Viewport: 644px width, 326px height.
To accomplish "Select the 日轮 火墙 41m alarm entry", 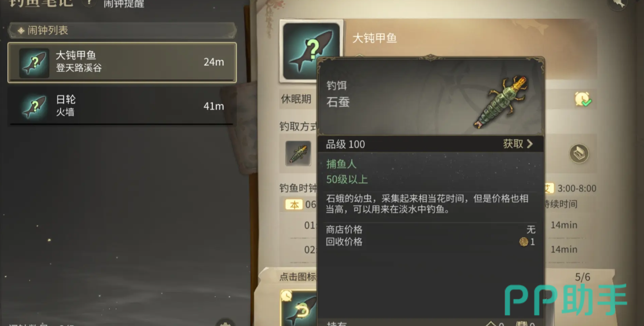I will pyautogui.click(x=122, y=106).
